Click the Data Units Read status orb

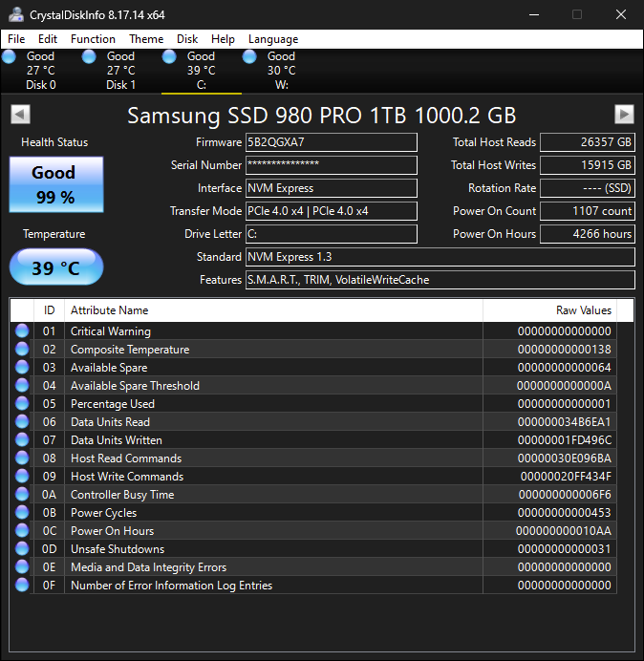point(22,421)
